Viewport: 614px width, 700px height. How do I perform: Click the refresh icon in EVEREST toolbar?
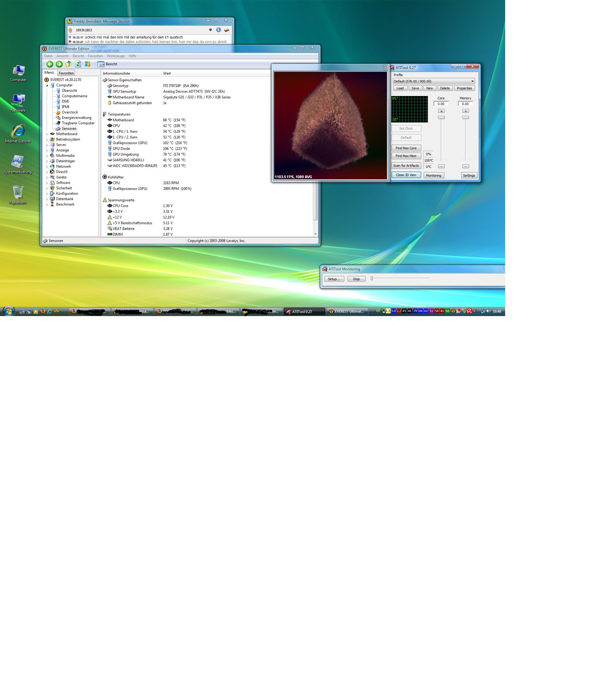click(78, 64)
